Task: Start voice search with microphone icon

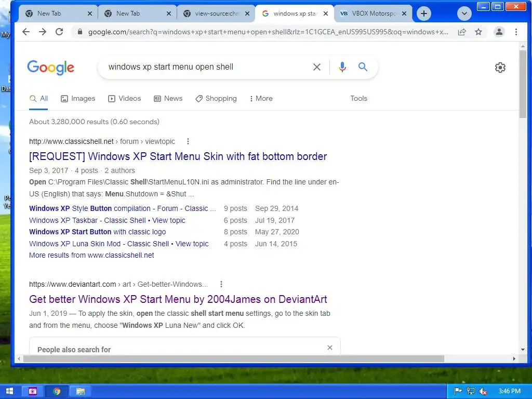Action: (342, 67)
